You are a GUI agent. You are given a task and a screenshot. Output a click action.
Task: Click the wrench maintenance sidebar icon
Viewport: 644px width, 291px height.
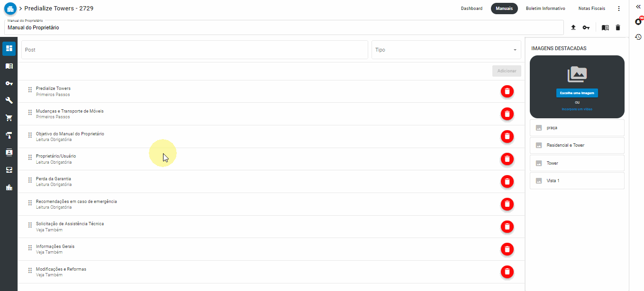click(9, 100)
